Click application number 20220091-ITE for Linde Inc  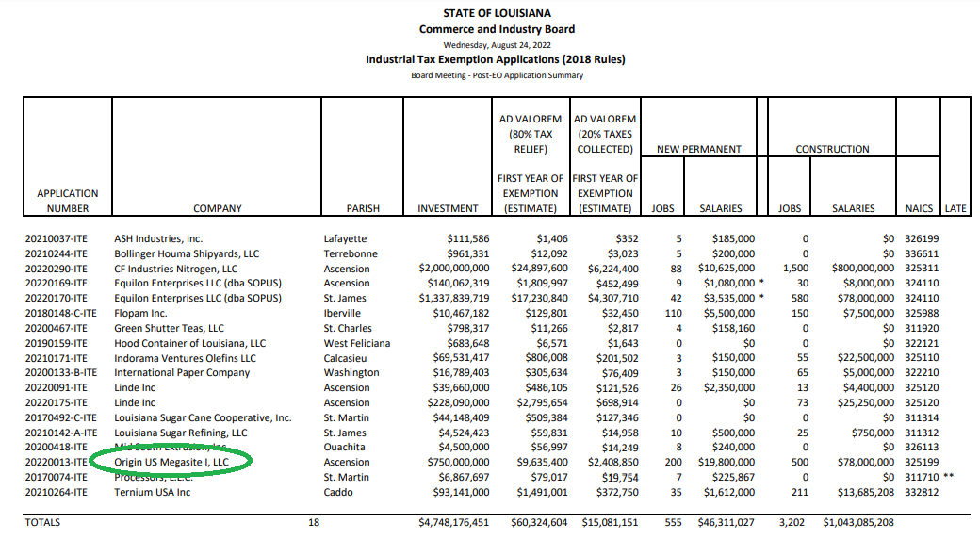coord(57,387)
